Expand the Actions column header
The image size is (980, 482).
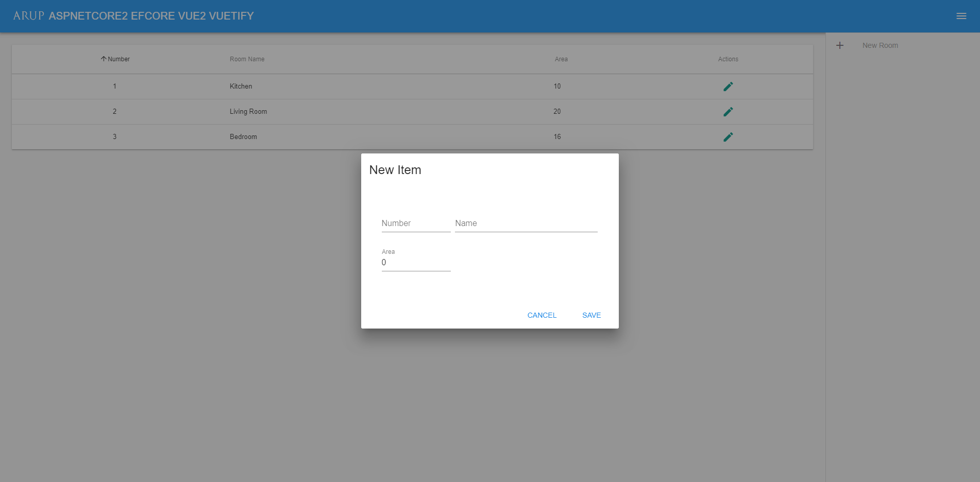728,59
